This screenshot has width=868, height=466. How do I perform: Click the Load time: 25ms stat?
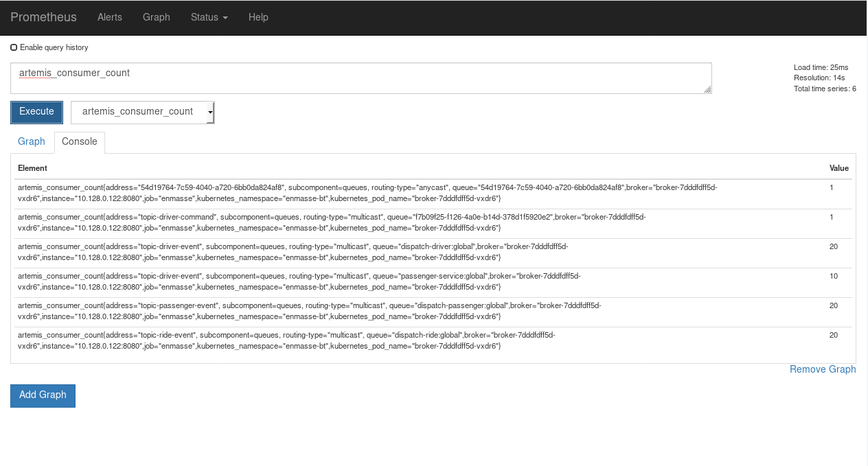coord(821,67)
